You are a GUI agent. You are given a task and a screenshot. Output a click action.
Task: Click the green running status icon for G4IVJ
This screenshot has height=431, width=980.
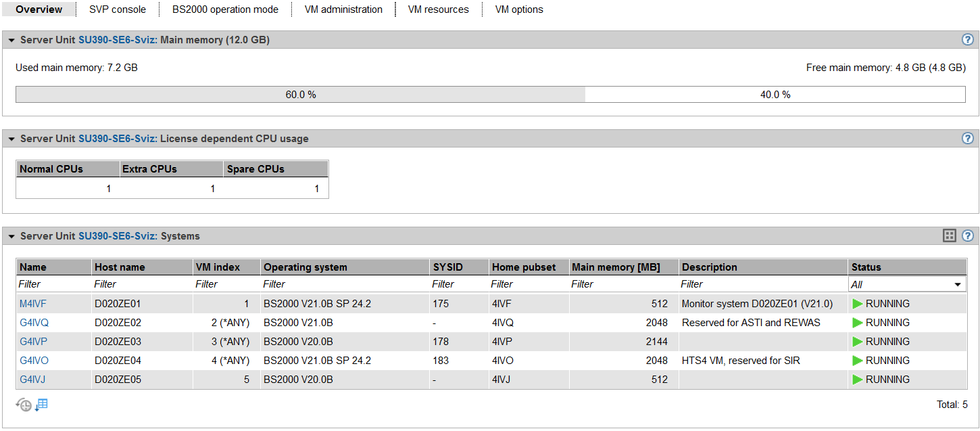pos(858,380)
